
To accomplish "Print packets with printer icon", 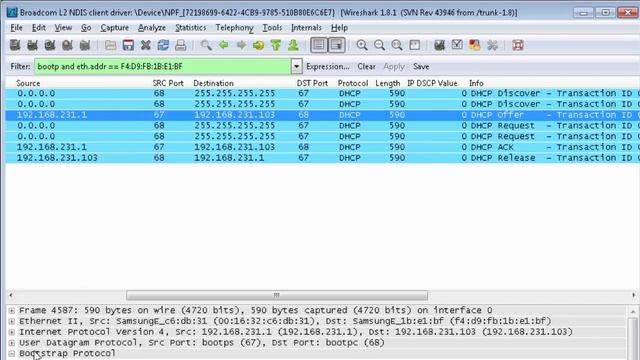I will [x=180, y=45].
